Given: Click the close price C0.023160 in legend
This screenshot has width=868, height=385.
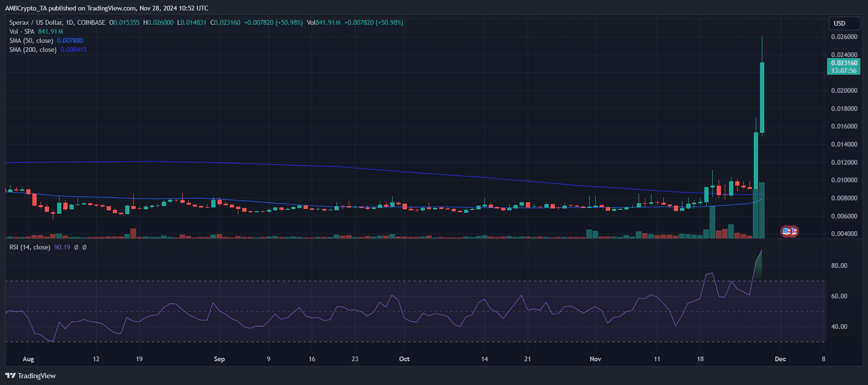Looking at the screenshot, I should coord(226,22).
